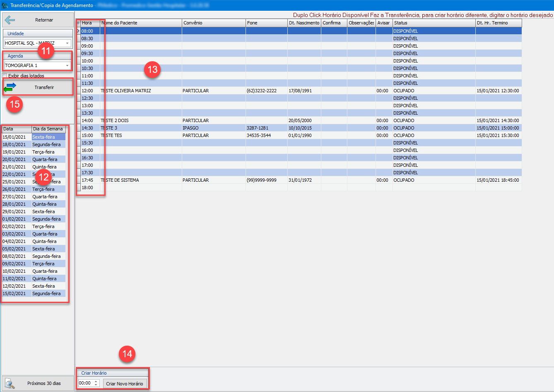
Task: Select date 18/01/2021 Segunda-feira in the list
Action: 33,144
